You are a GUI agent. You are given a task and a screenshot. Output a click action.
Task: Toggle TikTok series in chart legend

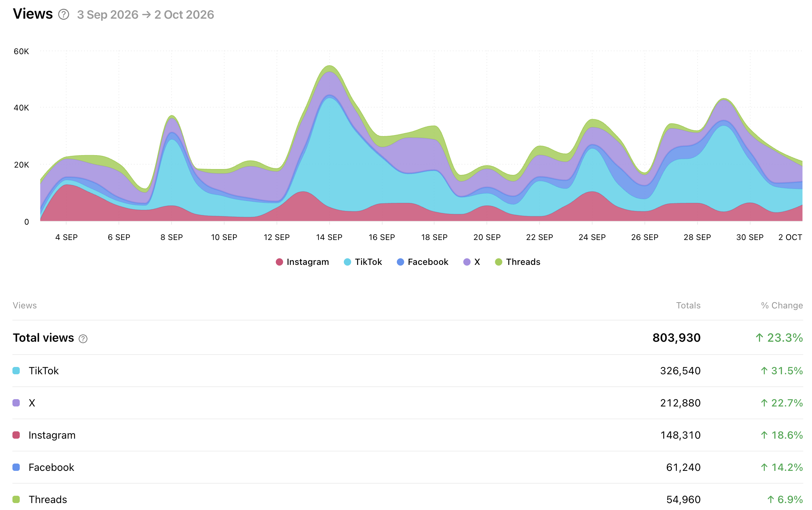363,262
